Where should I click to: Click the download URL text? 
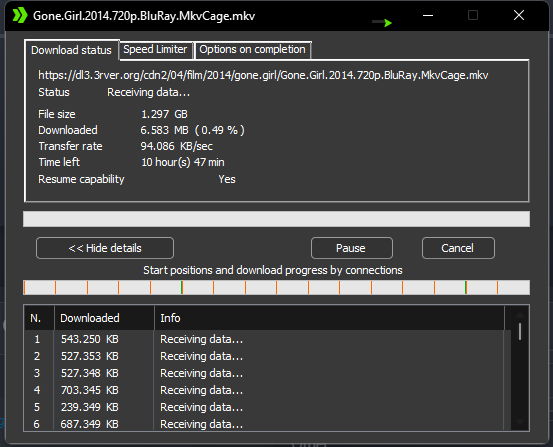(x=263, y=75)
